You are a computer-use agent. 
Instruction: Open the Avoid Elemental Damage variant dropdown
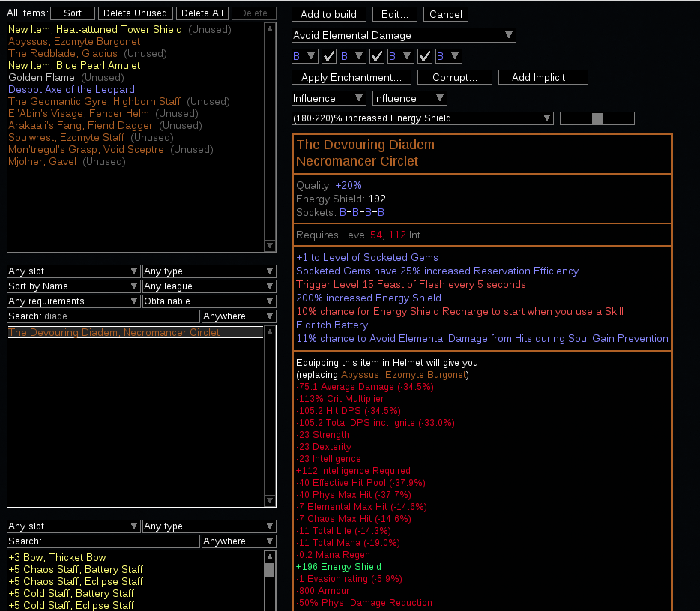403,35
